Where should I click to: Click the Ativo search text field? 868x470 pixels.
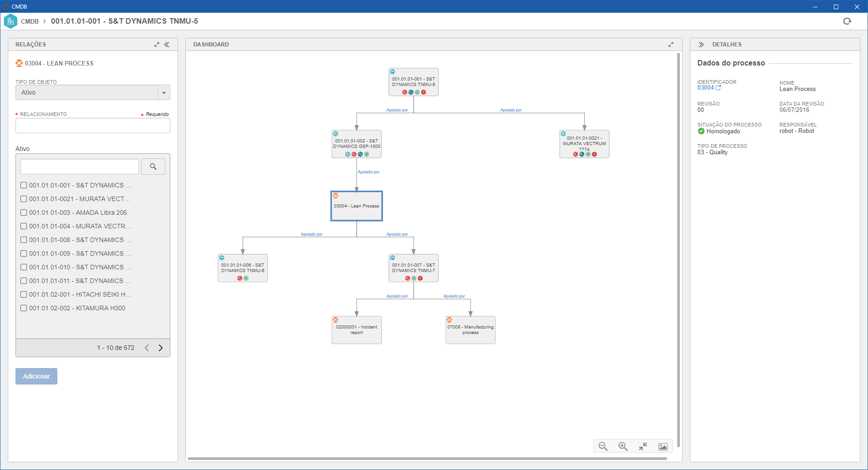pos(80,167)
